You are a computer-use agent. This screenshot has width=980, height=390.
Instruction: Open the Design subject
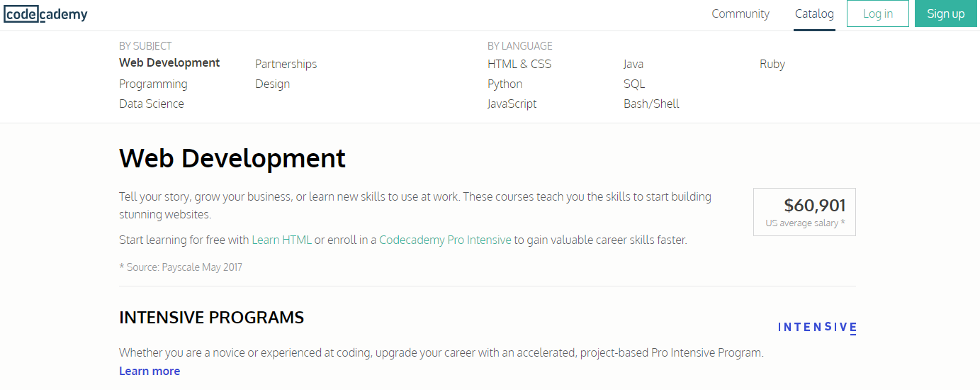(x=272, y=84)
